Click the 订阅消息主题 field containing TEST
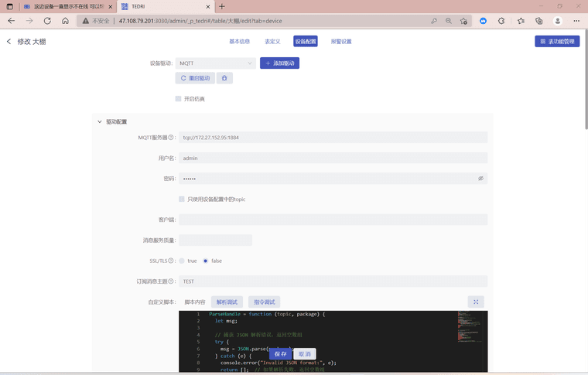 point(333,281)
